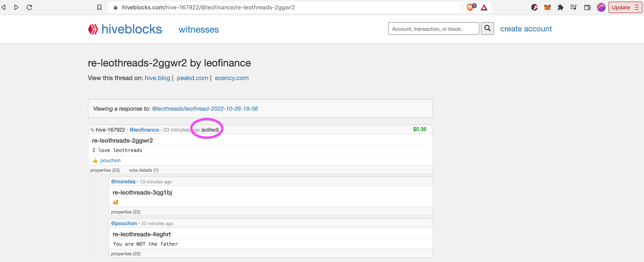Viewport: 644px width, 262px height.
Task: Reload the page
Action: click(x=30, y=8)
